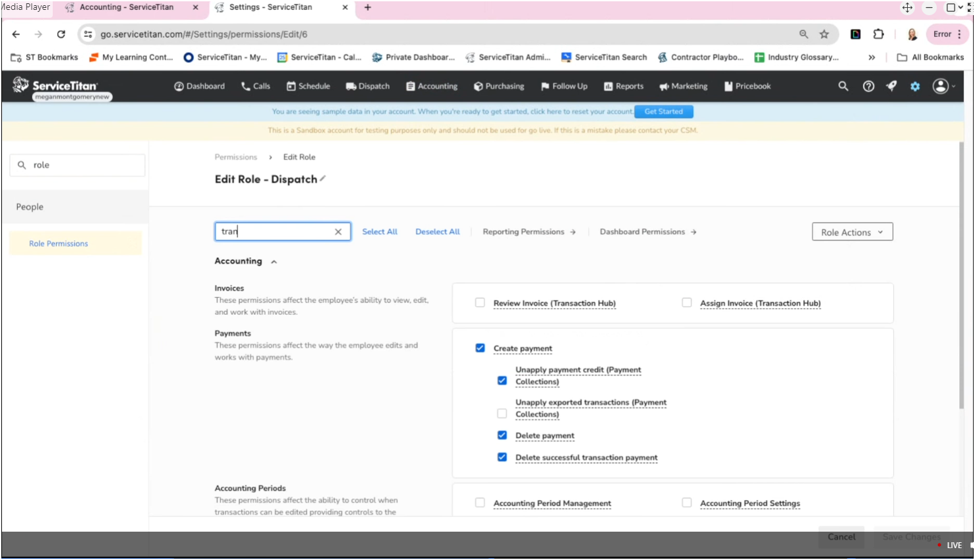Open the Reports menu

[624, 86]
